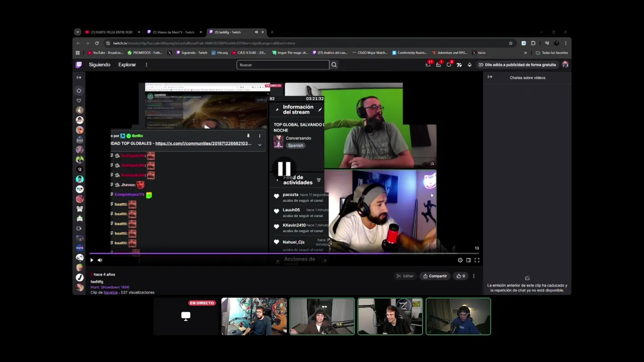Click the Twitch search magnifier button

pyautogui.click(x=334, y=64)
